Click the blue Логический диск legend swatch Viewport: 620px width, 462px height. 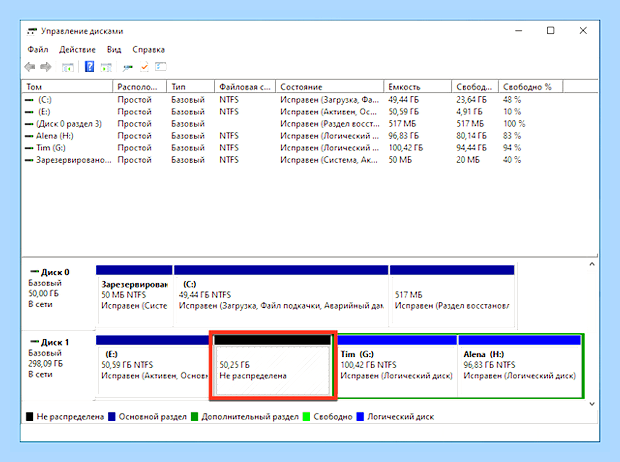point(360,417)
